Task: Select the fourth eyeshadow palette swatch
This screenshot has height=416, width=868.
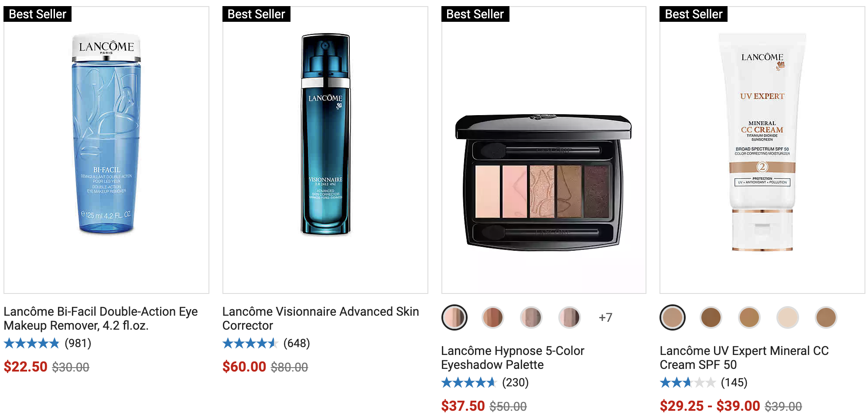Action: pos(569,317)
